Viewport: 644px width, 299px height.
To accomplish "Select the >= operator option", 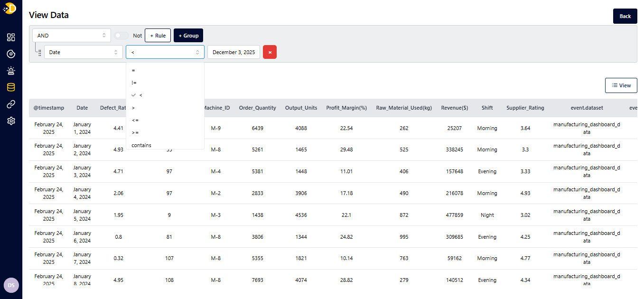I will [x=135, y=133].
